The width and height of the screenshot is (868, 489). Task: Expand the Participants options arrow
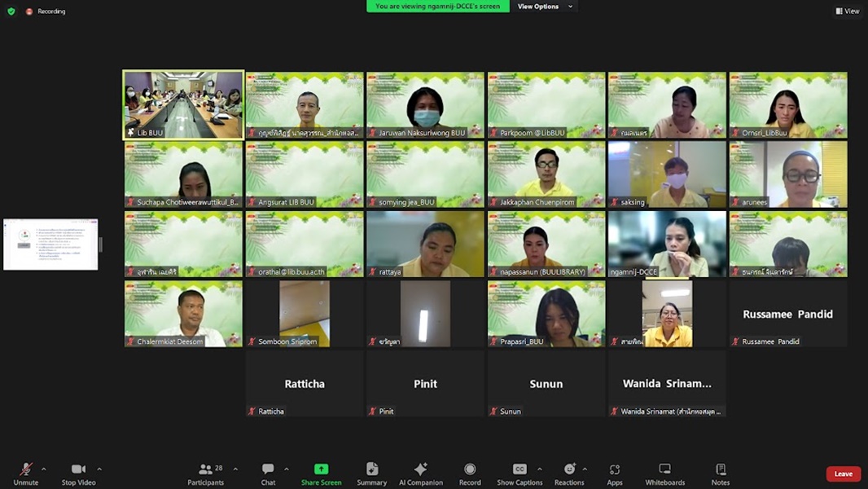click(235, 469)
